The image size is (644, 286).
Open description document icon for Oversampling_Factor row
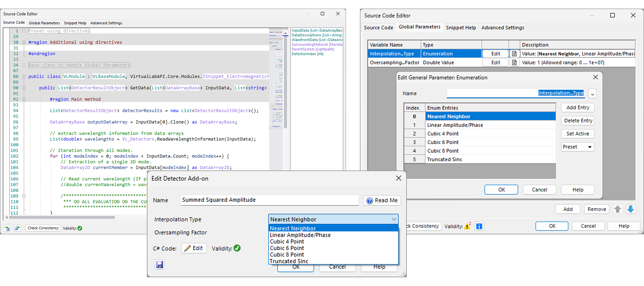pyautogui.click(x=514, y=62)
